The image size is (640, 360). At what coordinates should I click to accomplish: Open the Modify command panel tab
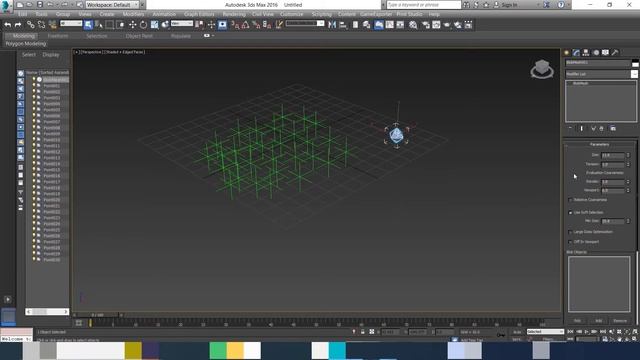[x=576, y=52]
